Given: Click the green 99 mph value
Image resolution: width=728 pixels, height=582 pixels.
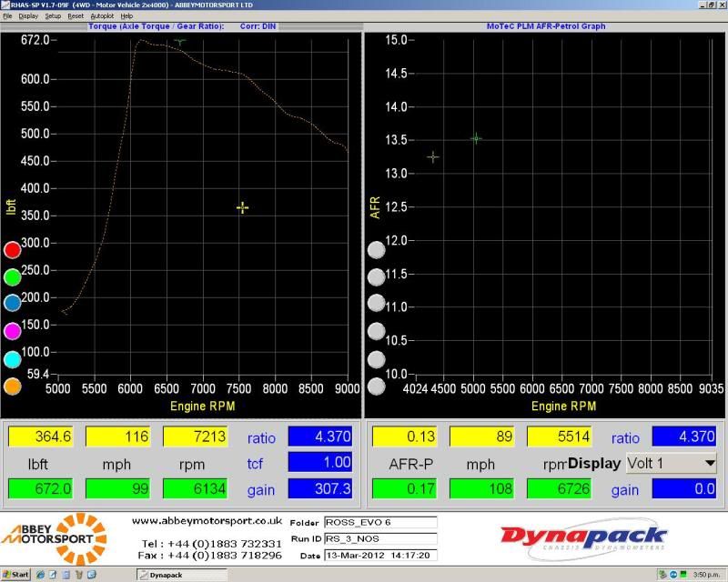Looking at the screenshot, I should 118,488.
